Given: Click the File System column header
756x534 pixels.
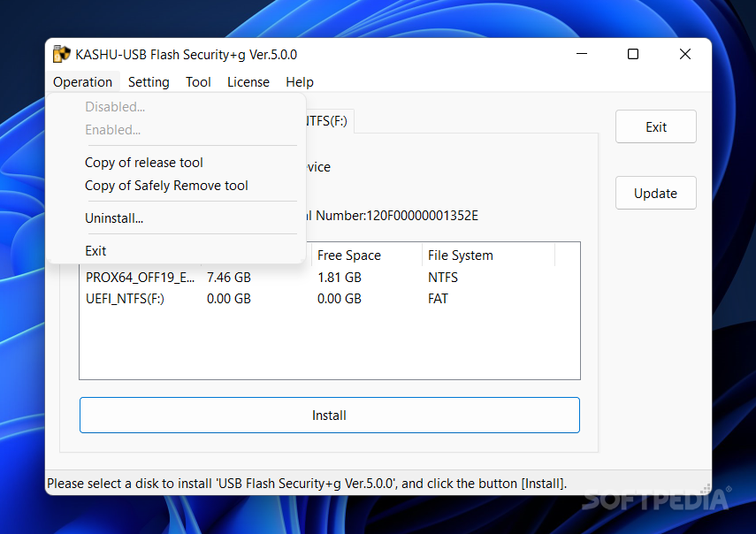Looking at the screenshot, I should click(x=488, y=255).
